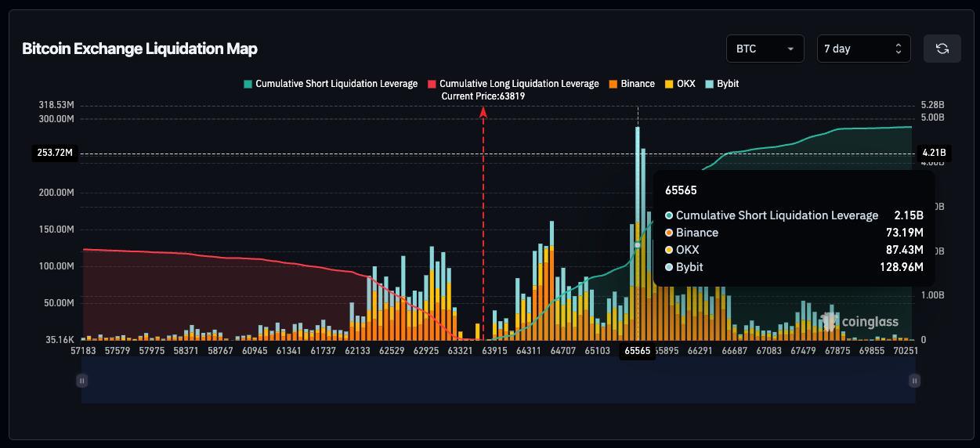Click the green Cumulative Short legend swatch

pyautogui.click(x=248, y=84)
